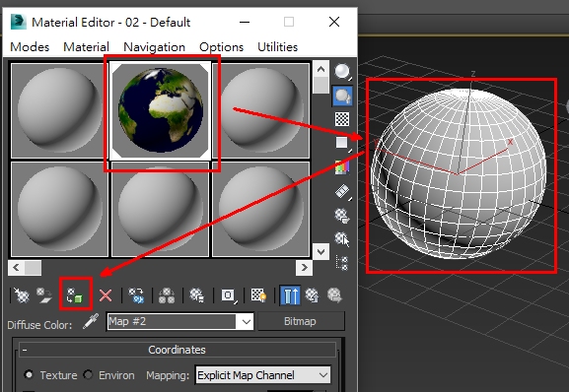Screen dimensions: 569x392
Task: Click the Map #2 name field
Action: 172,322
